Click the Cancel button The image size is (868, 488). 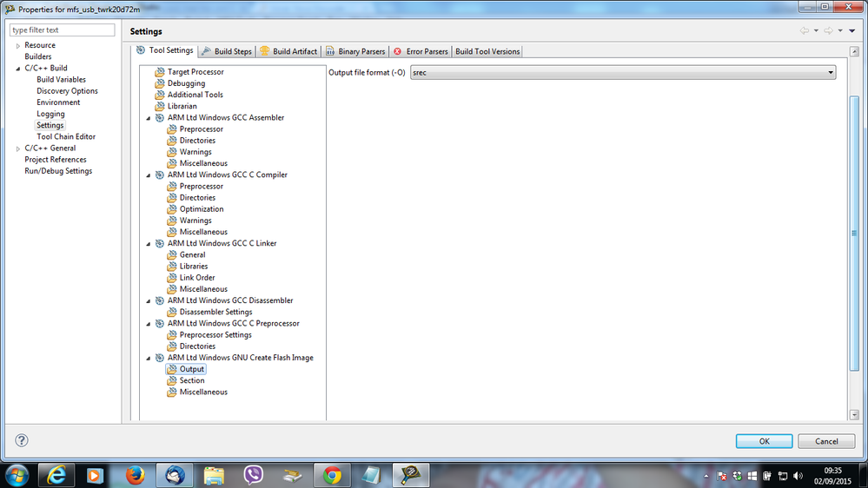(x=826, y=441)
